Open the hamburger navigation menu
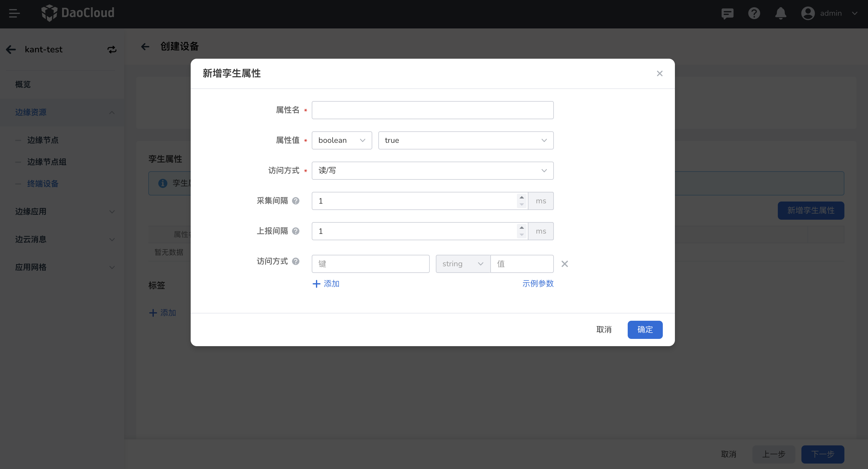This screenshot has height=469, width=868. (x=14, y=14)
